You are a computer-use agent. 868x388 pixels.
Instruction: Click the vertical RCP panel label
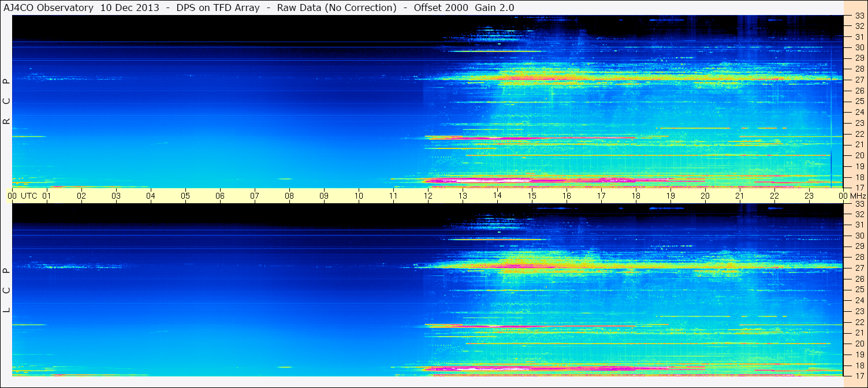[6, 102]
